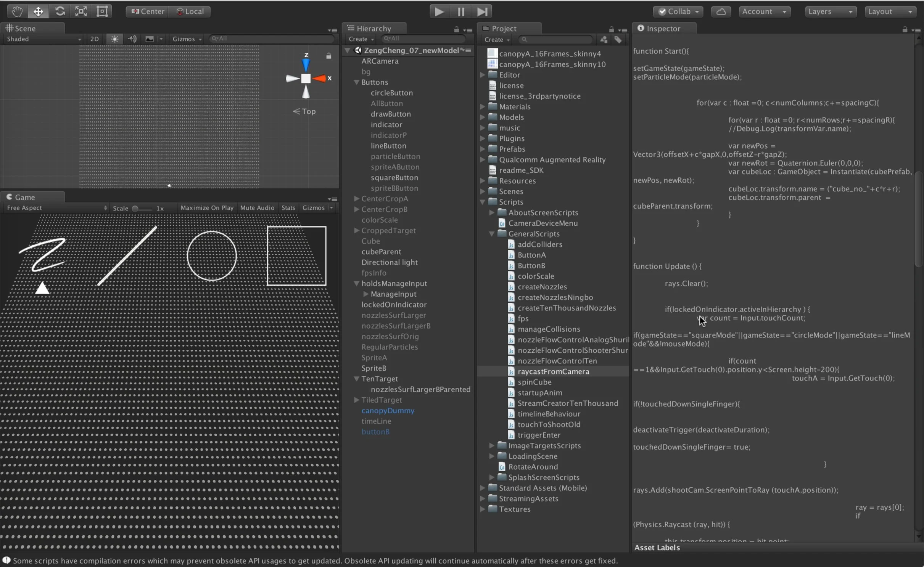Screen dimensions: 924x567
Task: Switch to the Hierarchy tab
Action: click(x=373, y=29)
